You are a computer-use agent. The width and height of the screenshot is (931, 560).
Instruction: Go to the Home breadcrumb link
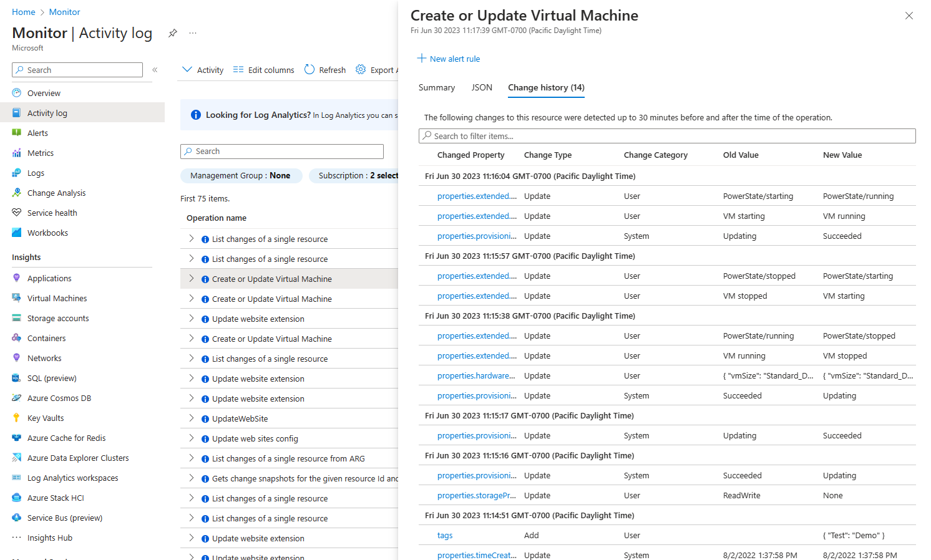(x=24, y=12)
